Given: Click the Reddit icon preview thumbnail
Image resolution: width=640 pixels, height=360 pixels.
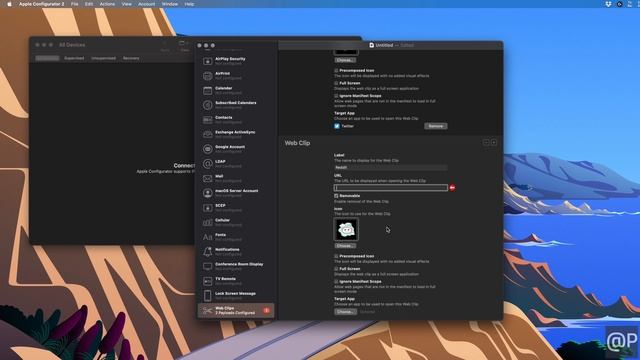Looking at the screenshot, I should (346, 229).
